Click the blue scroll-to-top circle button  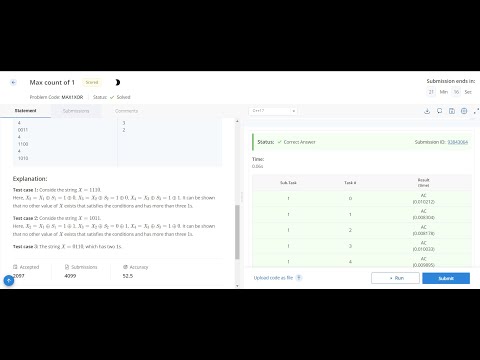coord(9,281)
